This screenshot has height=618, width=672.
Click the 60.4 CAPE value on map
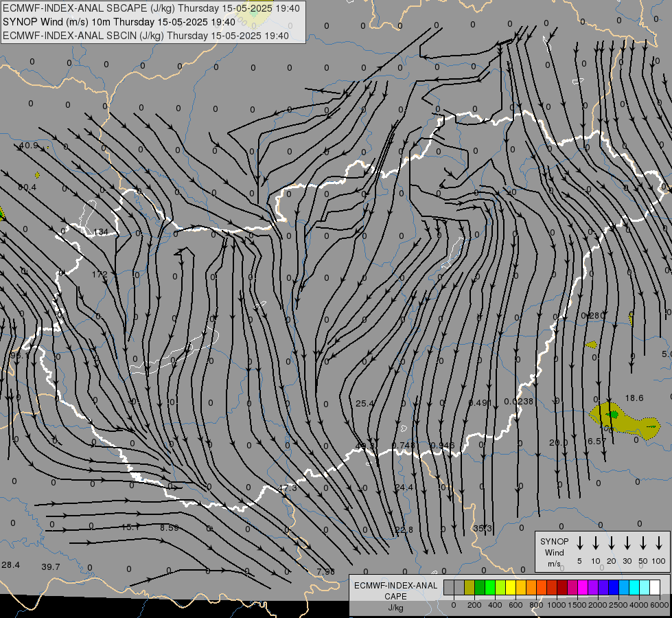27,187
